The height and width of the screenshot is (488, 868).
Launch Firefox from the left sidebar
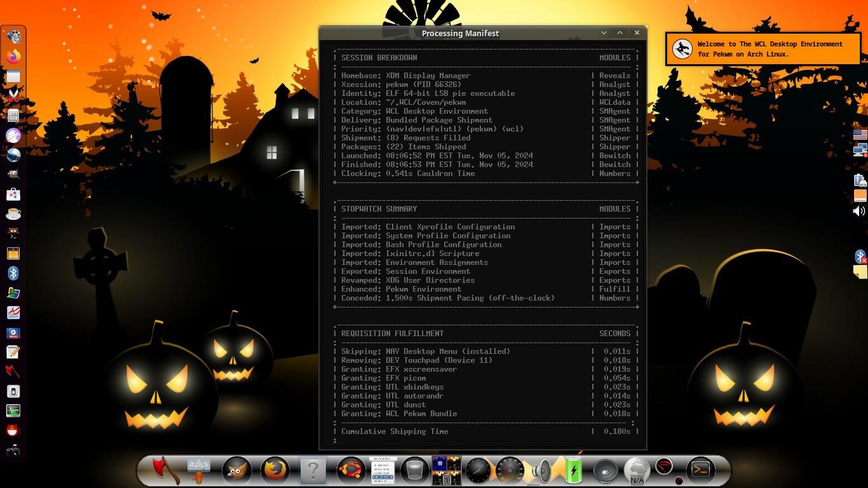13,57
